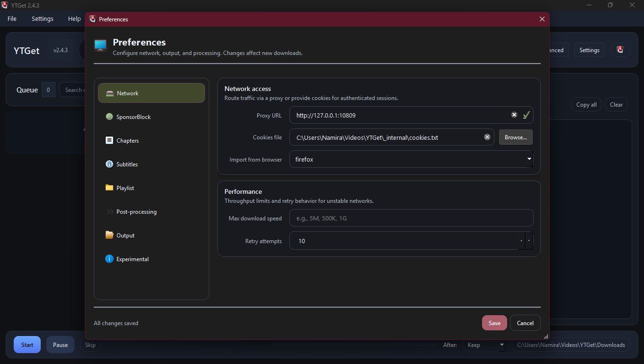This screenshot has height=364, width=644.
Task: Open the Network preferences section
Action: (x=152, y=93)
